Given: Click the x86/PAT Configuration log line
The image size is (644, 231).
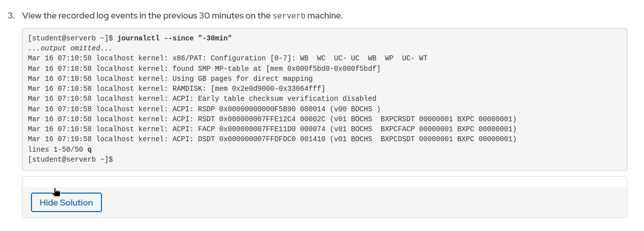Looking at the screenshot, I should point(227,58).
